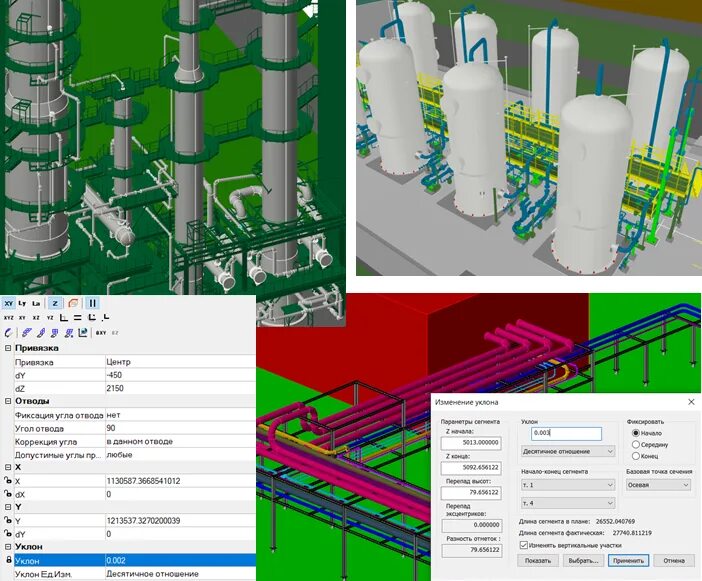
Task: Click the right-angle corner alignment icon
Action: point(64,317)
